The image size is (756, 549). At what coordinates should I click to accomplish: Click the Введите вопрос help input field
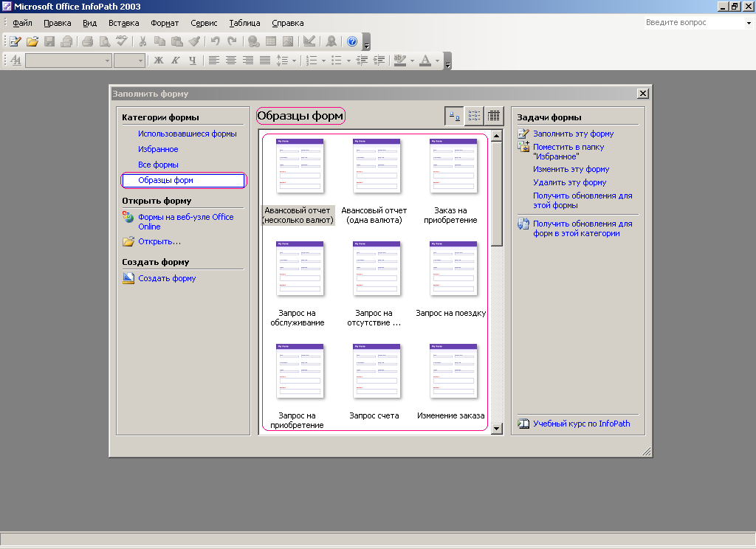point(694,23)
